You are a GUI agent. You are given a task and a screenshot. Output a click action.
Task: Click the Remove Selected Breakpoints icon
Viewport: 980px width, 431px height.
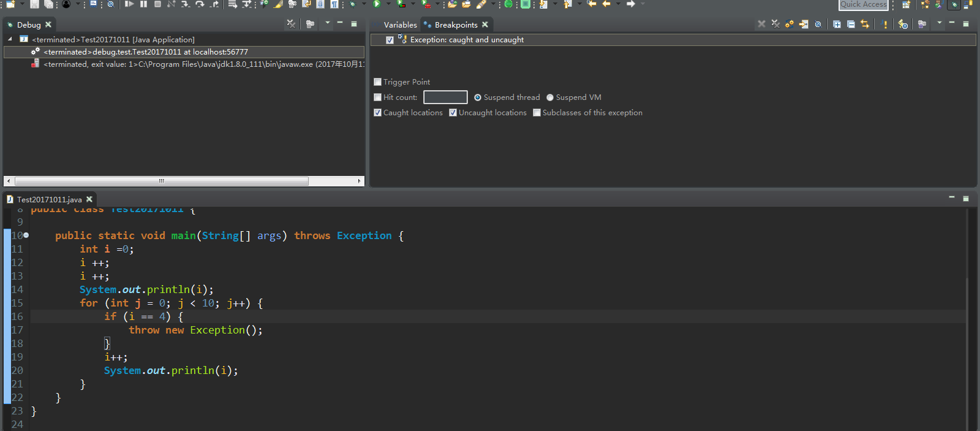(761, 24)
